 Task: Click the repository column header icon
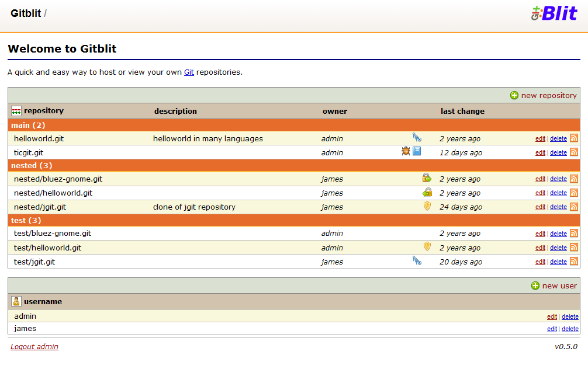16,111
